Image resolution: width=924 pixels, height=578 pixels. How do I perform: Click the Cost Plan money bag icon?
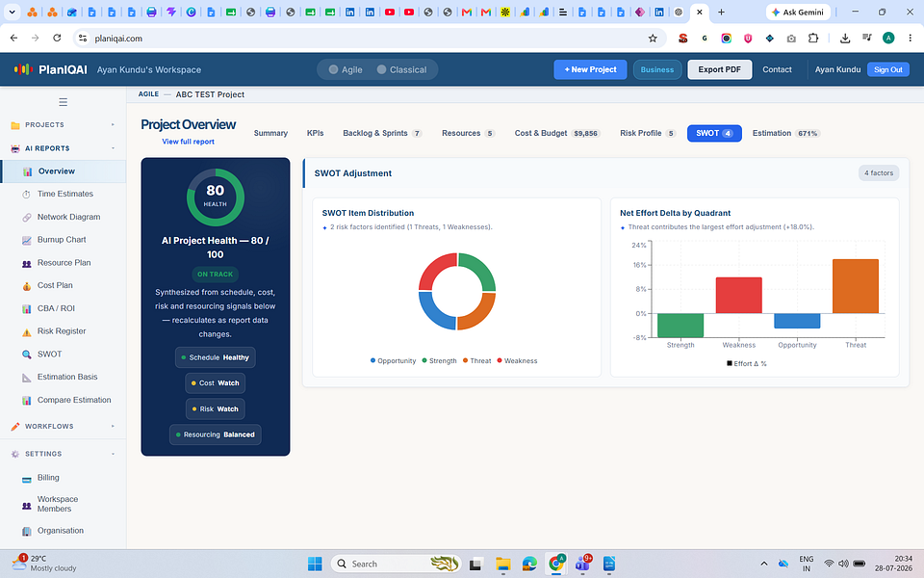[27, 286]
